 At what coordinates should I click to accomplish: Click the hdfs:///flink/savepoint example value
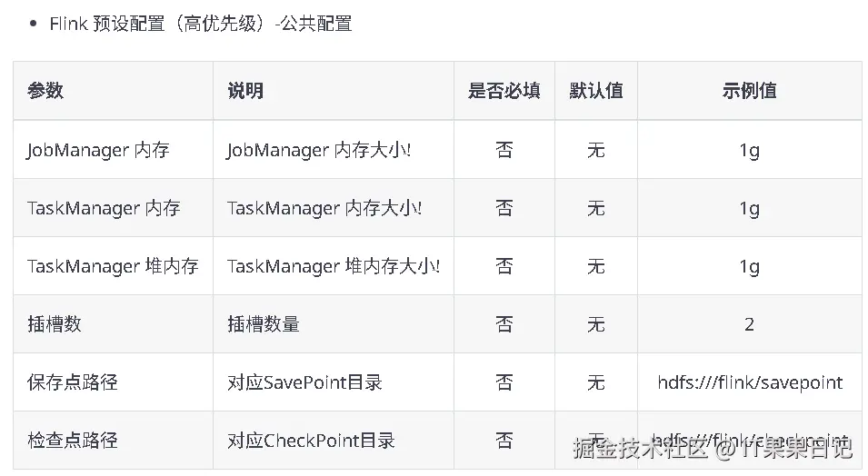point(749,382)
